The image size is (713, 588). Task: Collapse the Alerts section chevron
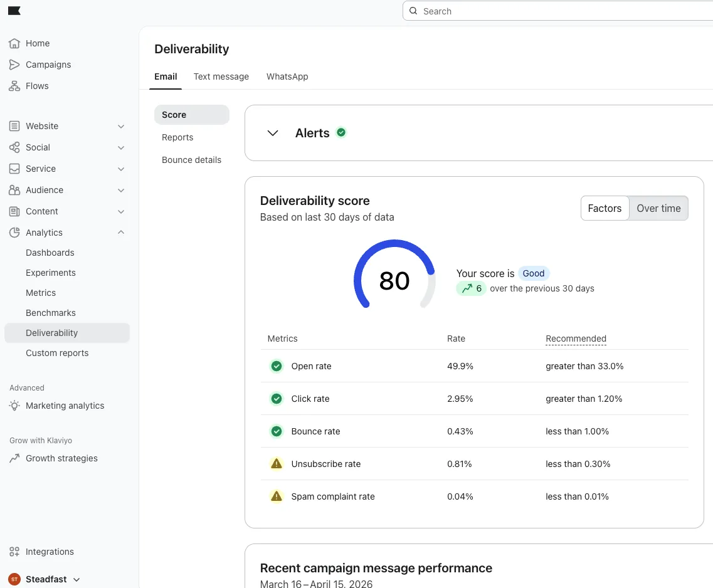pyautogui.click(x=272, y=133)
